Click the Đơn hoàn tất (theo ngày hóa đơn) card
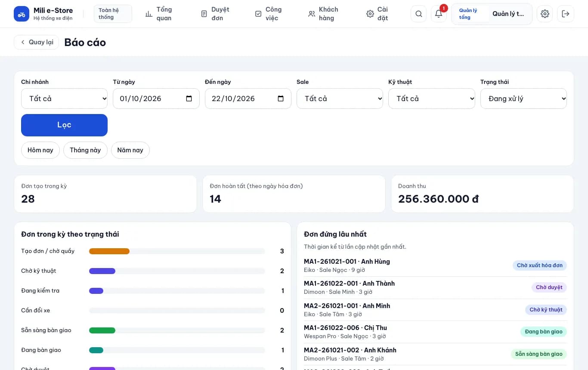Viewport: 588px width, 370px height. pos(294,194)
